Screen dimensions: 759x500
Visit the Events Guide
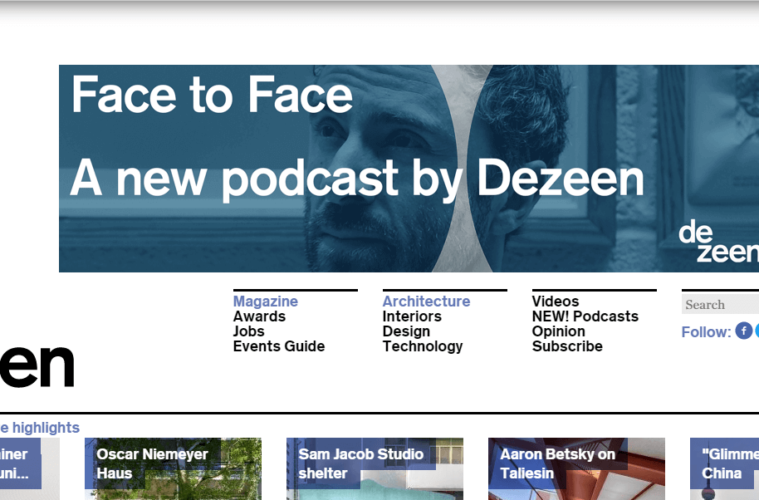pos(279,346)
